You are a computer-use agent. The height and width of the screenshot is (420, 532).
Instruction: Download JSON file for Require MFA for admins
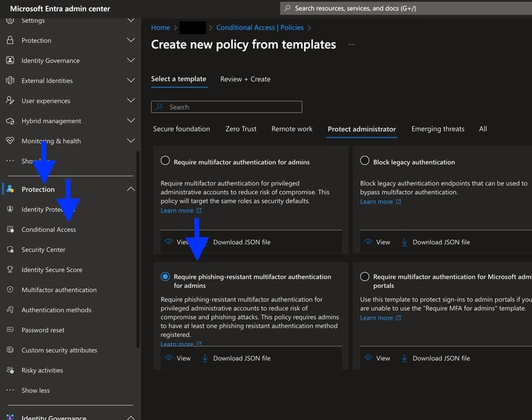pos(242,242)
